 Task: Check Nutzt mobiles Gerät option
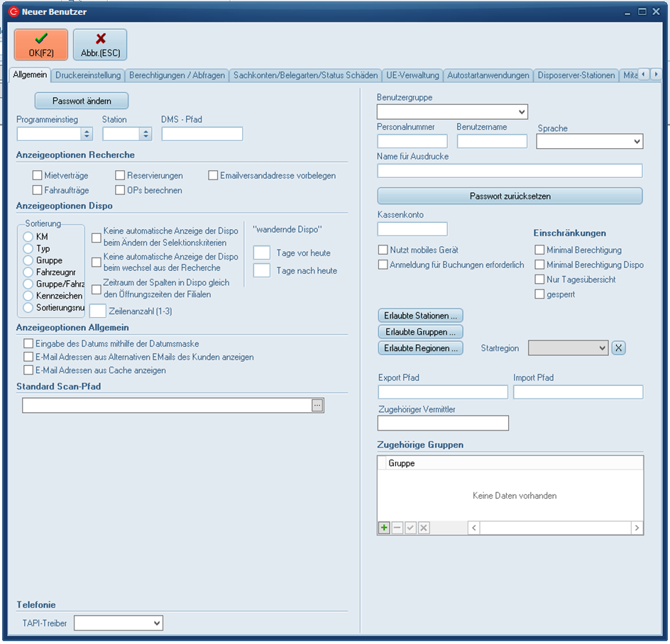click(383, 250)
